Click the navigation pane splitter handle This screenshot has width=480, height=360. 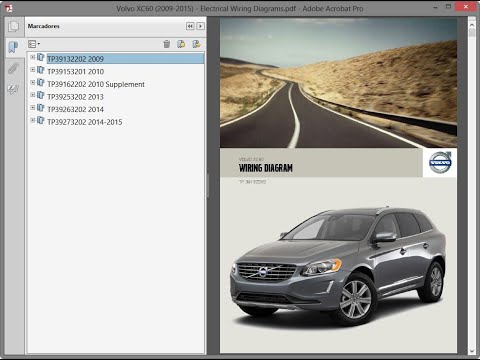207,185
